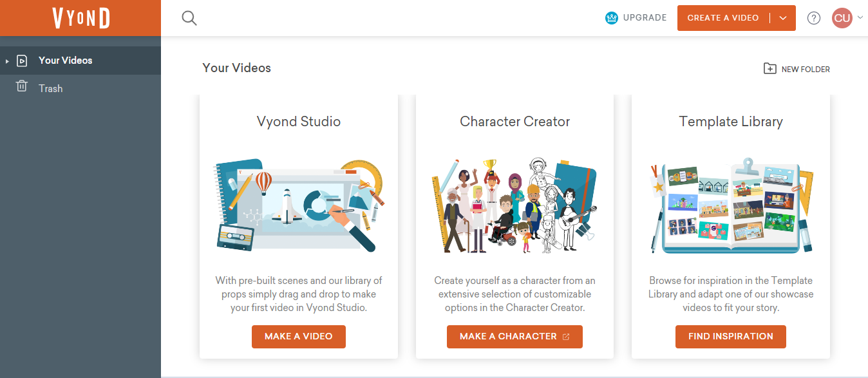Open the help question mark icon
This screenshot has height=378, width=868.
coord(814,18)
